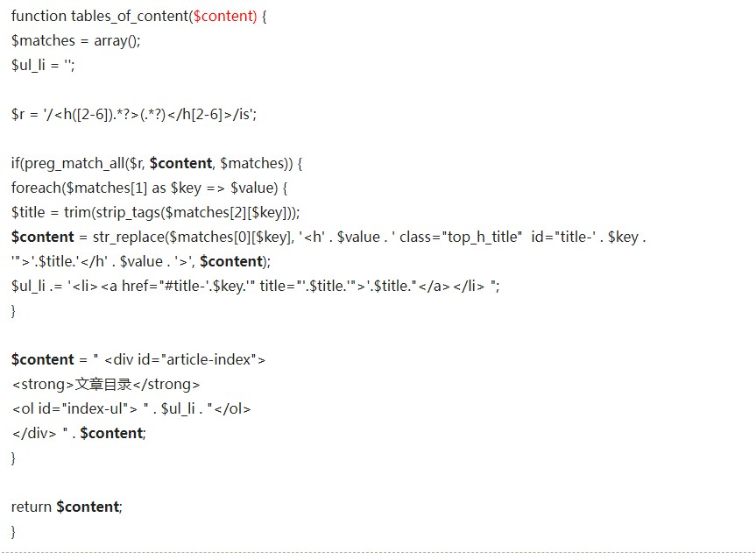The width and height of the screenshot is (756, 553).
Task: Click the $r regex pattern line
Action: click(133, 114)
